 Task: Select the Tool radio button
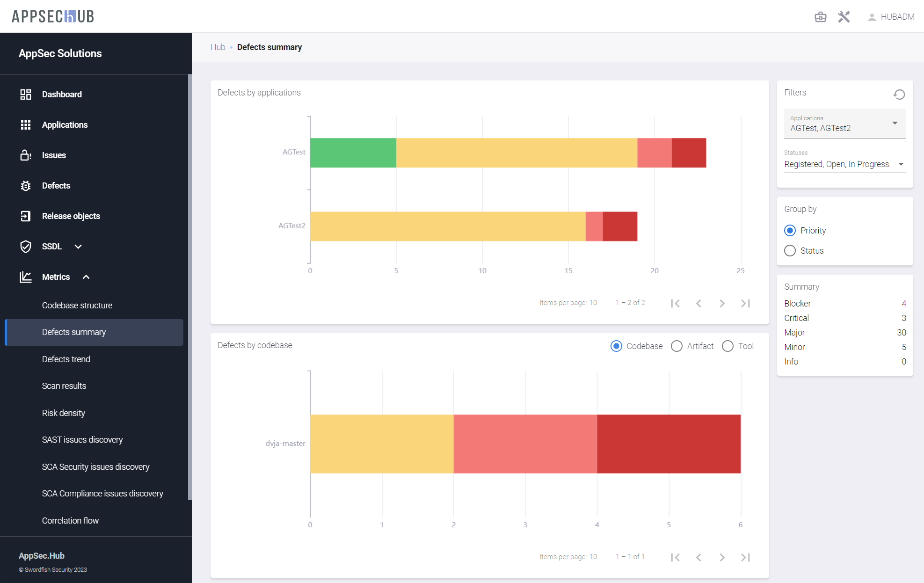coord(728,346)
